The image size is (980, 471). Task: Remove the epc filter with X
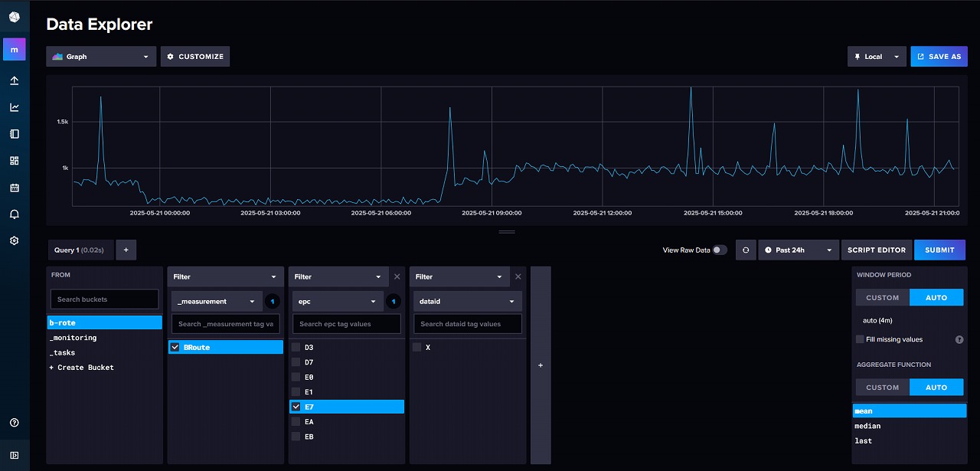[397, 276]
